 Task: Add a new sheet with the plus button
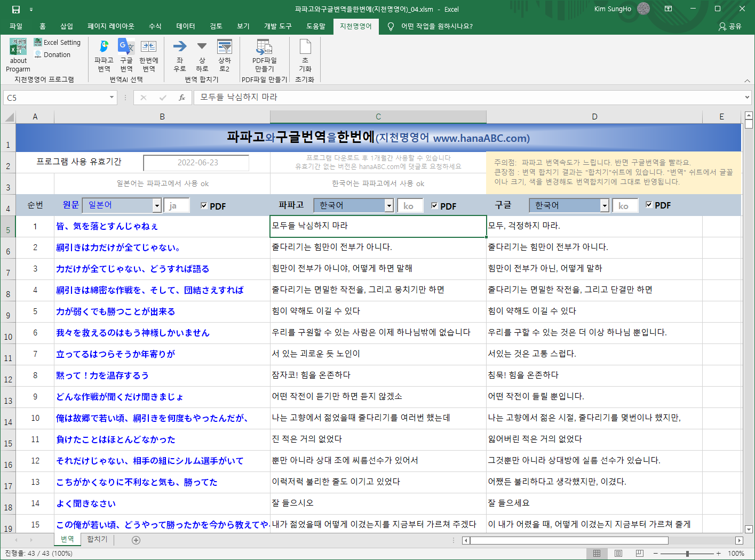[136, 540]
